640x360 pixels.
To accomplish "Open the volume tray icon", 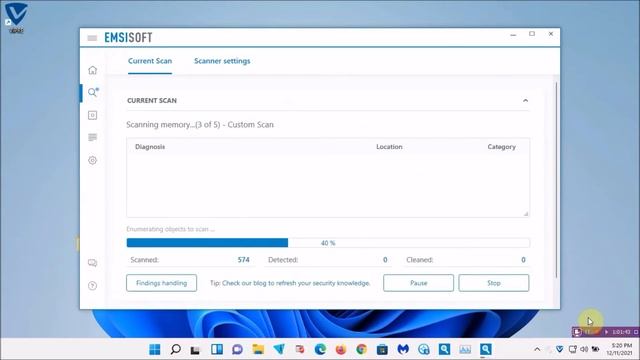I will click(x=584, y=349).
